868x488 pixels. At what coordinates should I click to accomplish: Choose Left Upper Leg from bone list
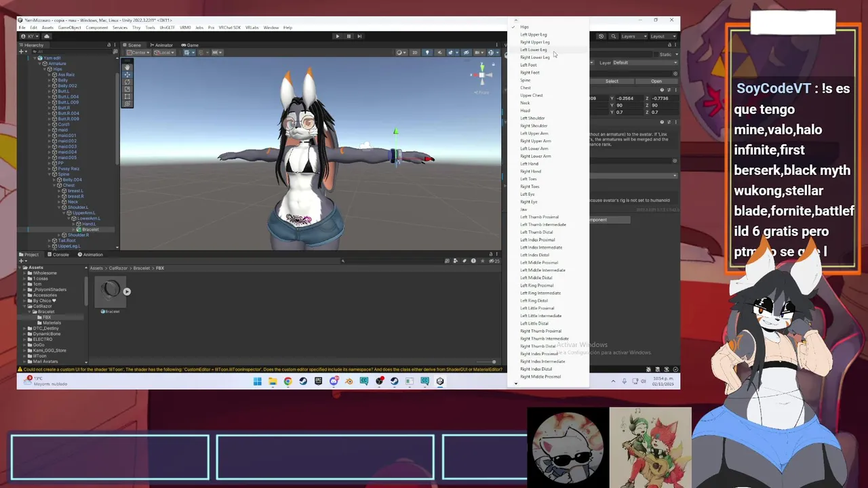point(533,35)
